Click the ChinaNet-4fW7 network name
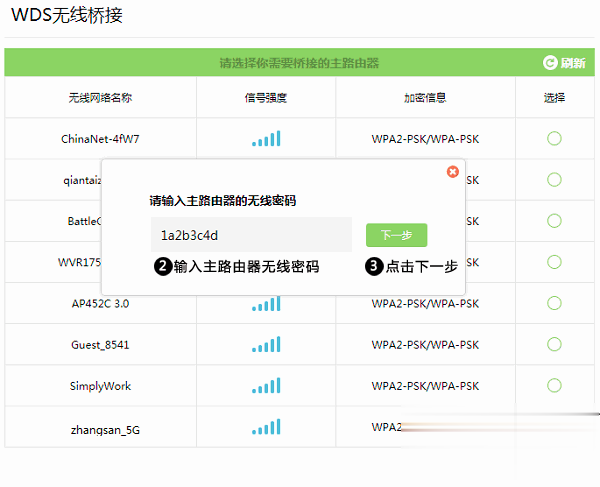The height and width of the screenshot is (487, 600). (100, 139)
